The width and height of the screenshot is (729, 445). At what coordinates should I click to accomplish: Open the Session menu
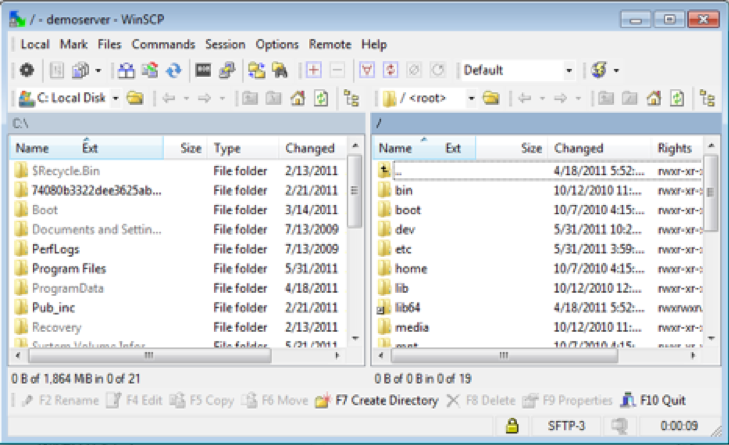pyautogui.click(x=225, y=44)
